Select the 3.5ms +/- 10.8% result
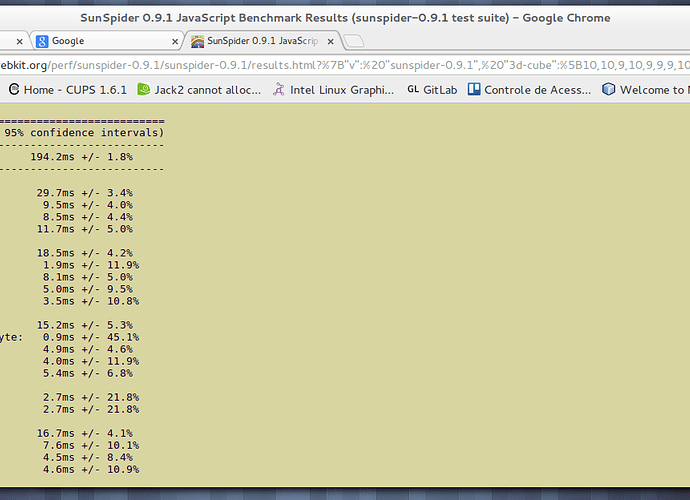This screenshot has height=500, width=690. (x=91, y=301)
